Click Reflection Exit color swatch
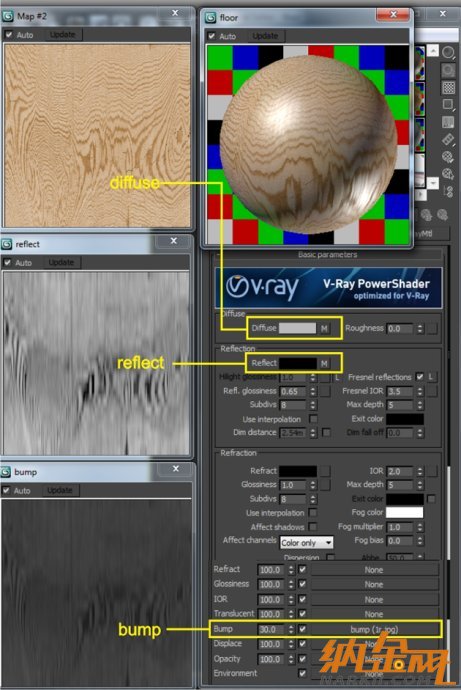 [x=405, y=418]
